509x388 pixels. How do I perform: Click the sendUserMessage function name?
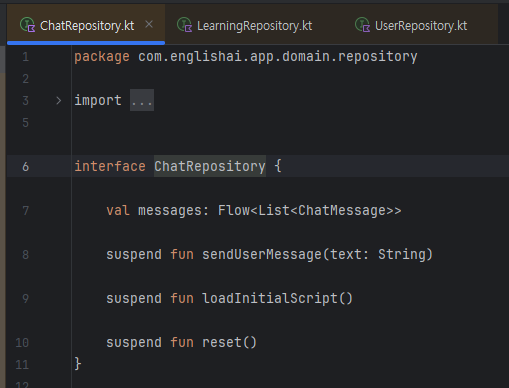click(x=262, y=254)
